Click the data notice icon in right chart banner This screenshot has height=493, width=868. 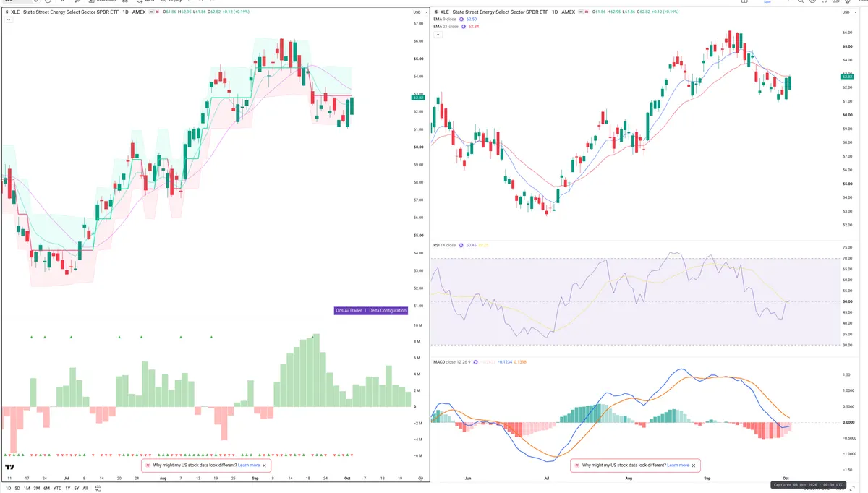576,466
